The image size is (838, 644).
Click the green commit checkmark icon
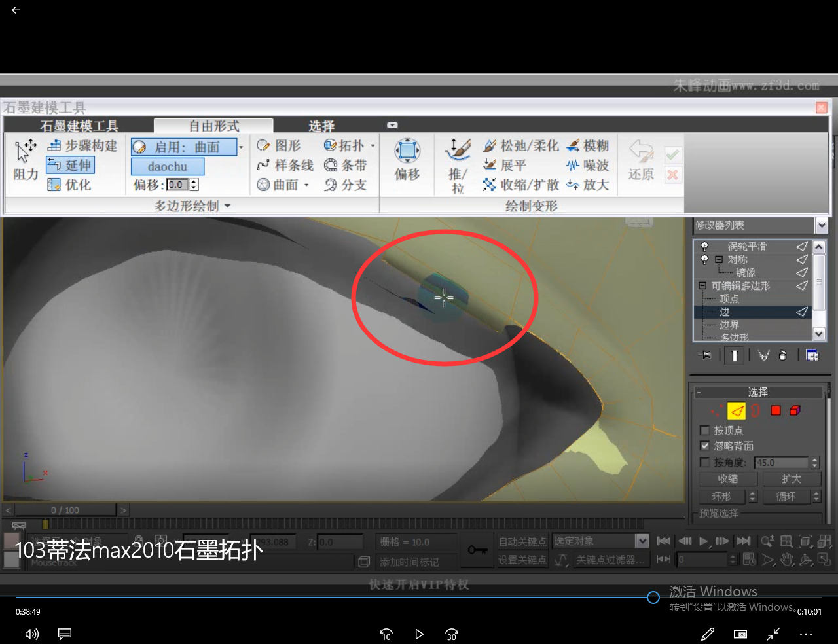pyautogui.click(x=672, y=154)
